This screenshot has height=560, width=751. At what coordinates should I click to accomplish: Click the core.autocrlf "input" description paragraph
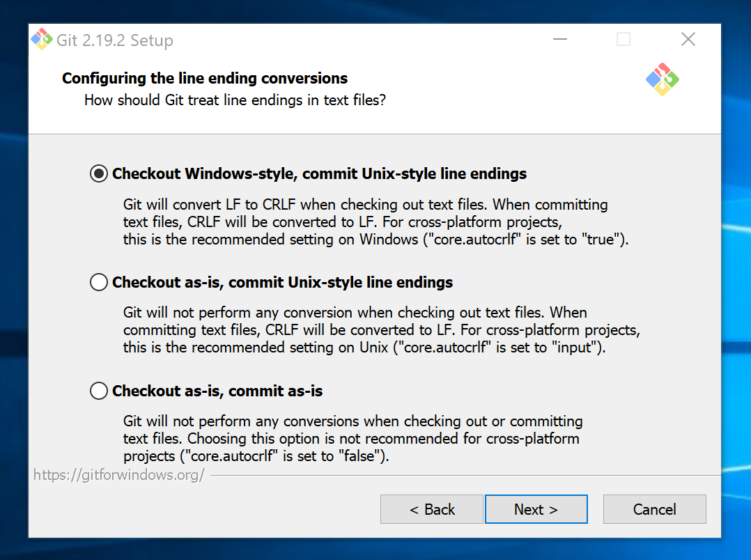(x=382, y=330)
